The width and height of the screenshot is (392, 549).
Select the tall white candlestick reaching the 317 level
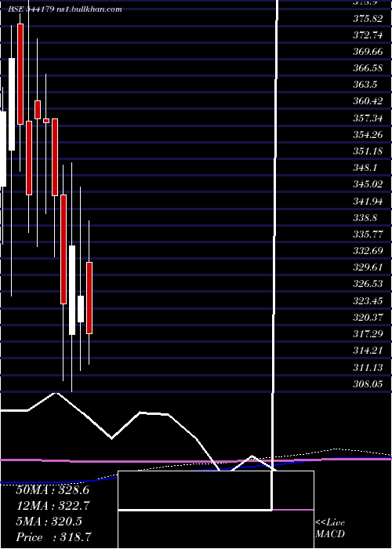point(72,290)
